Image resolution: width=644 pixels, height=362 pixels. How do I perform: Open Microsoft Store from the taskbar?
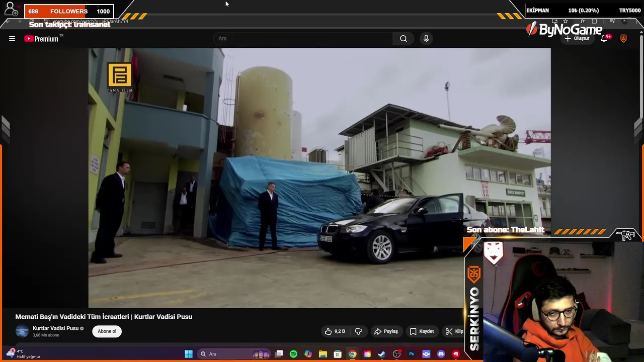[338, 354]
